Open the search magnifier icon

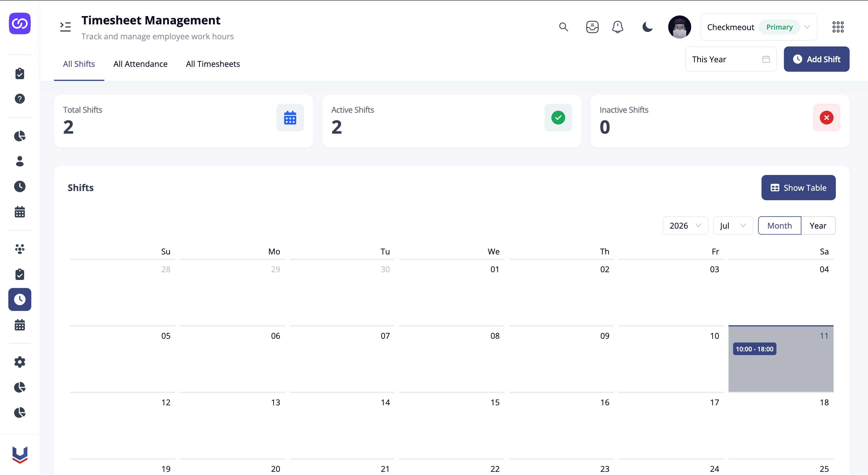click(x=563, y=27)
